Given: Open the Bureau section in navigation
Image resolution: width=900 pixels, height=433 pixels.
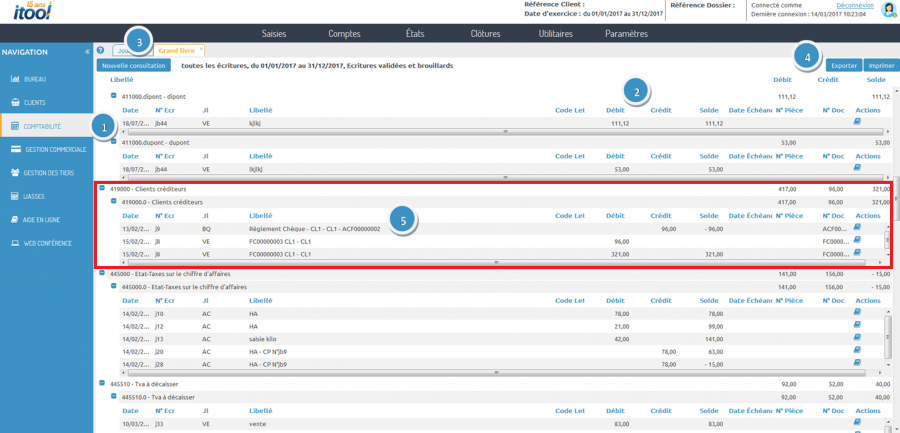Looking at the screenshot, I should click(x=35, y=78).
